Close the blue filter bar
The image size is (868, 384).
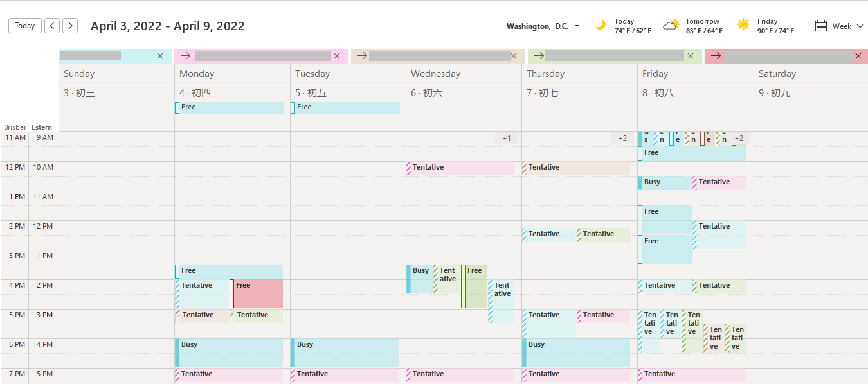(x=159, y=56)
